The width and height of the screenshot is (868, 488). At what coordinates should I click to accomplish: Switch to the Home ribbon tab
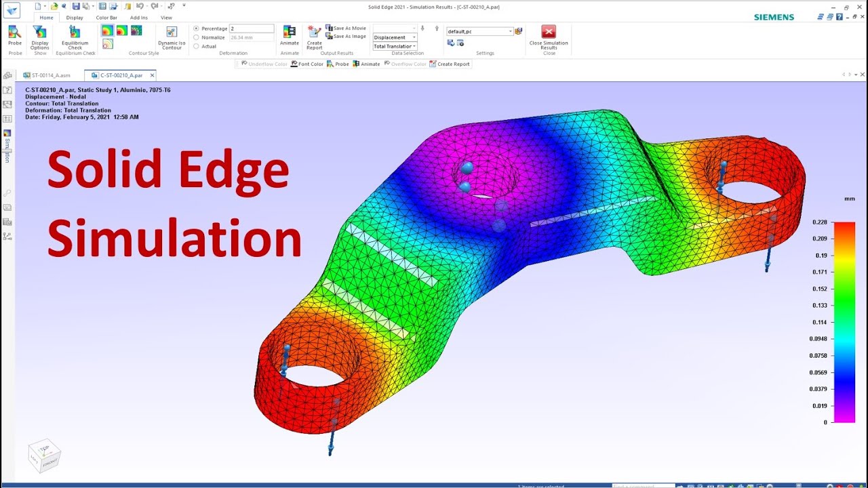point(46,18)
